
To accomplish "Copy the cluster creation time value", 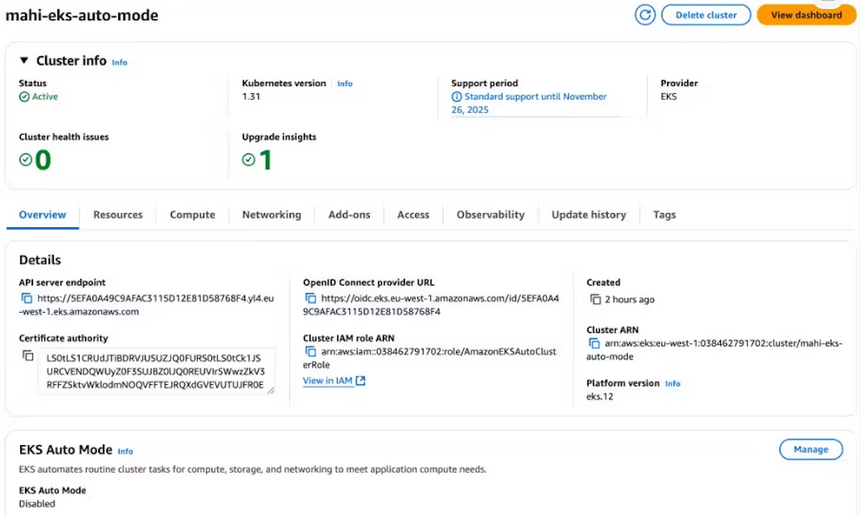I will tap(595, 299).
